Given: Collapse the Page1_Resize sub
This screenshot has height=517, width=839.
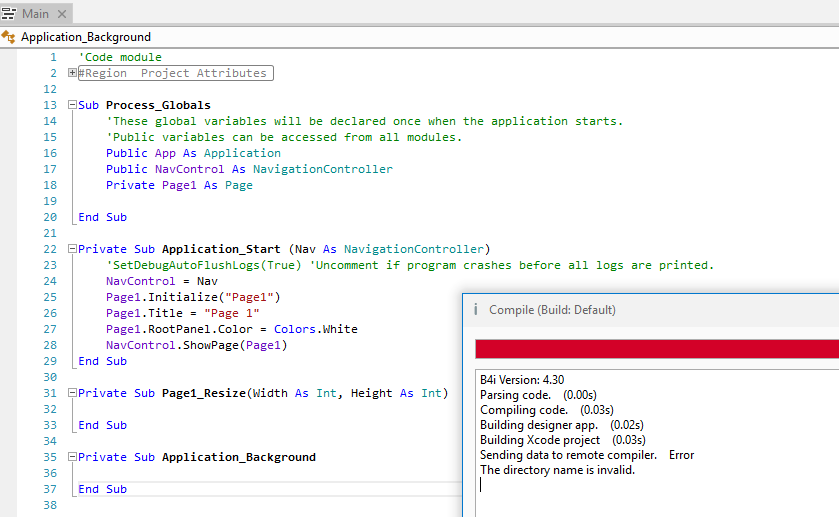Looking at the screenshot, I should pos(72,393).
